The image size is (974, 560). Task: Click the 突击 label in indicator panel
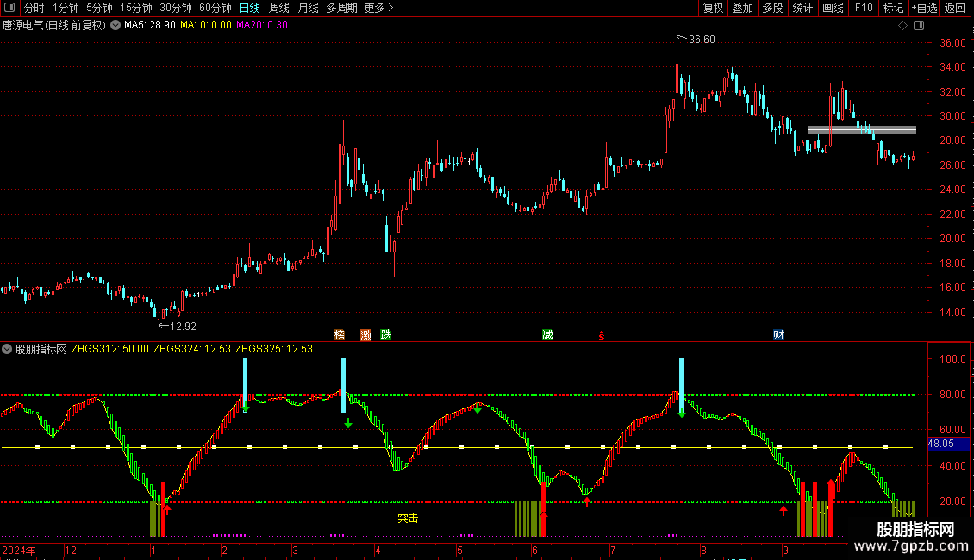tap(408, 518)
